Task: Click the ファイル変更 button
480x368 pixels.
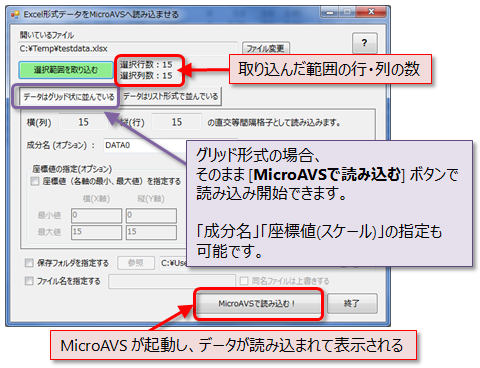Action: [x=265, y=49]
